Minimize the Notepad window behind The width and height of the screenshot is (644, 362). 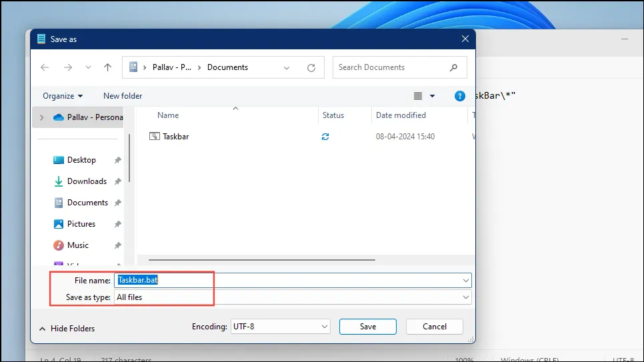pyautogui.click(x=625, y=39)
